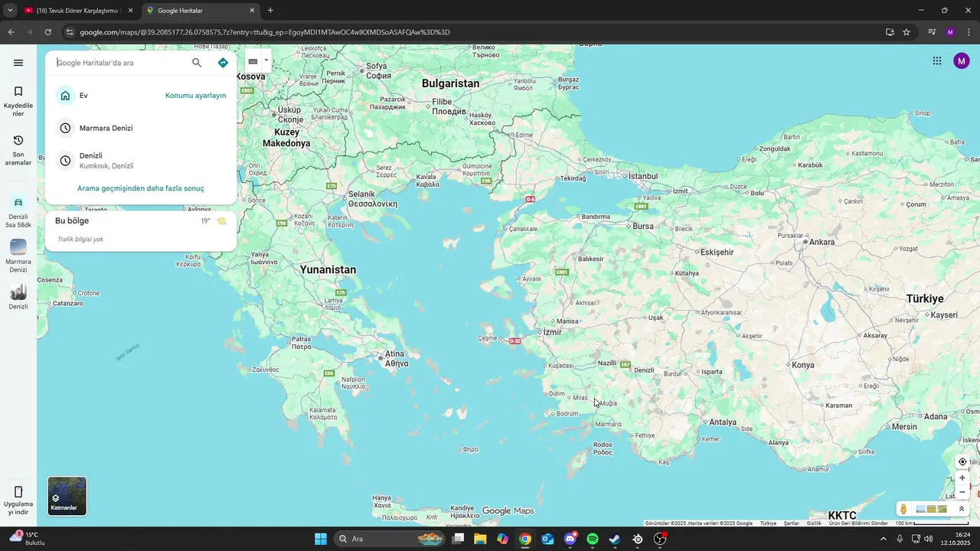
Task: Click Konumu ayarlayın link
Action: click(x=195, y=96)
